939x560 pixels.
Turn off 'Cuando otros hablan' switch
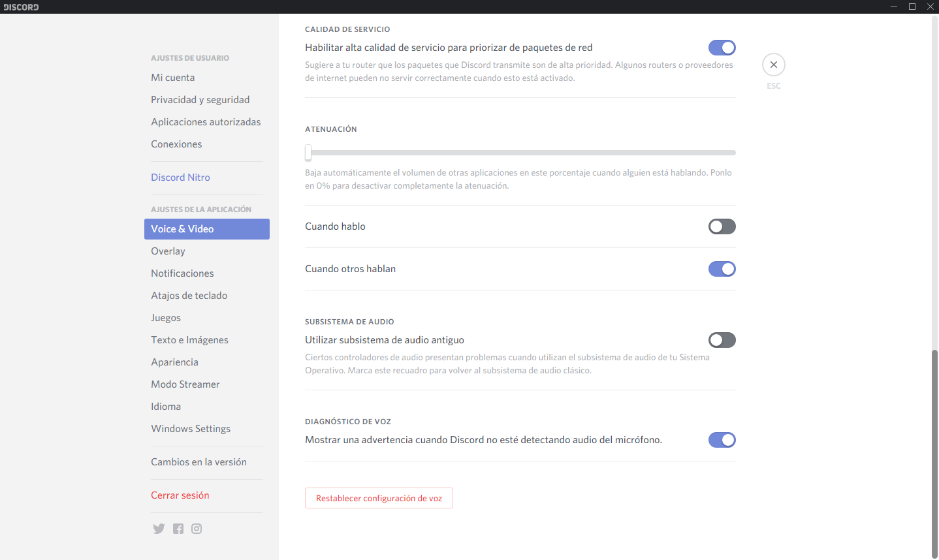point(722,269)
